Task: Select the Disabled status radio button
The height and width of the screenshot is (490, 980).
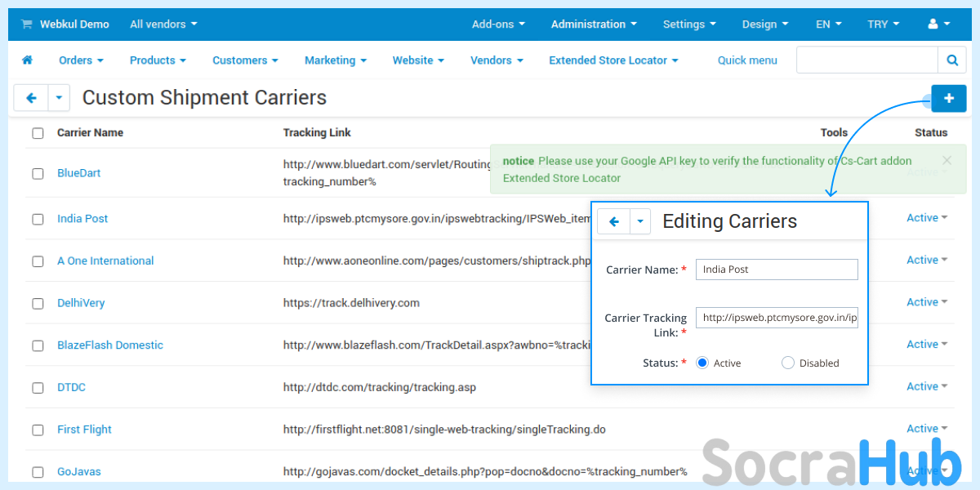Action: tap(787, 363)
